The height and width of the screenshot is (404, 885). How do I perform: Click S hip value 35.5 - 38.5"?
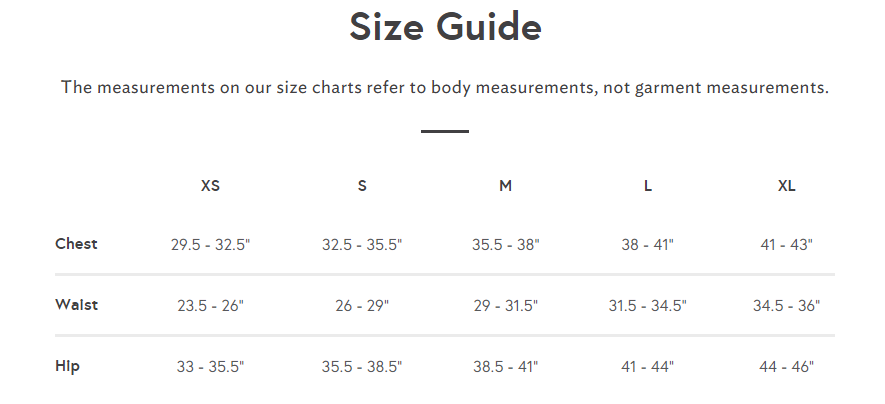coord(362,367)
